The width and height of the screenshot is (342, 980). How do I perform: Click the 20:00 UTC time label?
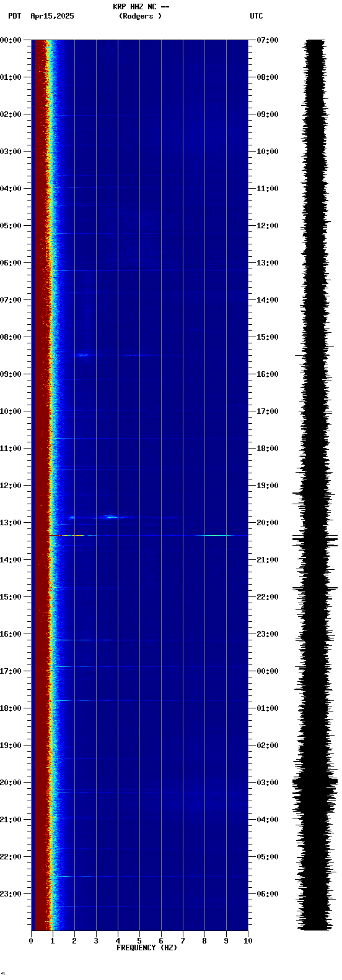(x=268, y=523)
